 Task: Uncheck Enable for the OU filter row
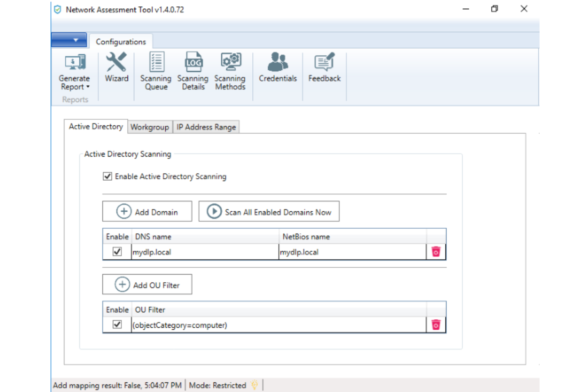coord(117,324)
